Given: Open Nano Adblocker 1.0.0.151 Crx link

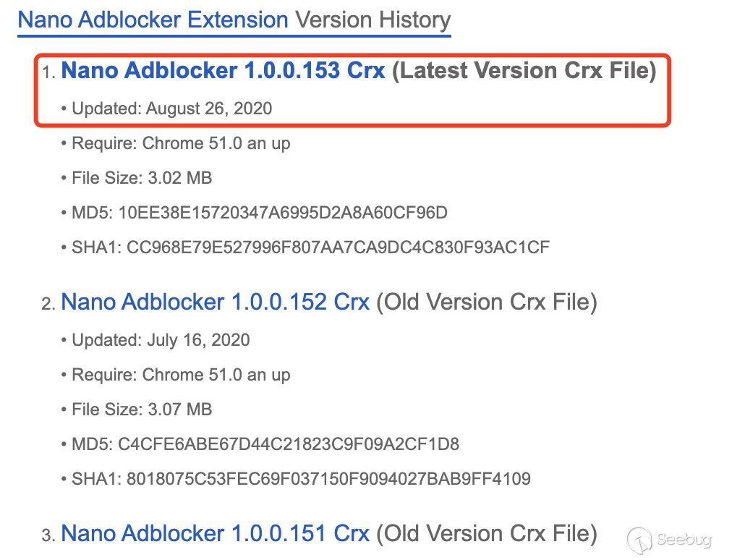Looking at the screenshot, I should click(215, 533).
